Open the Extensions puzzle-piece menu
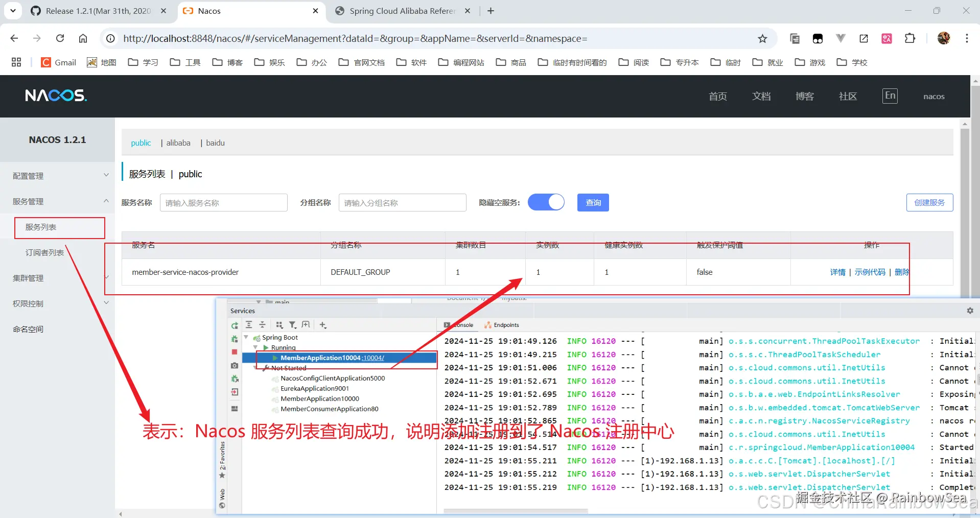 click(909, 38)
